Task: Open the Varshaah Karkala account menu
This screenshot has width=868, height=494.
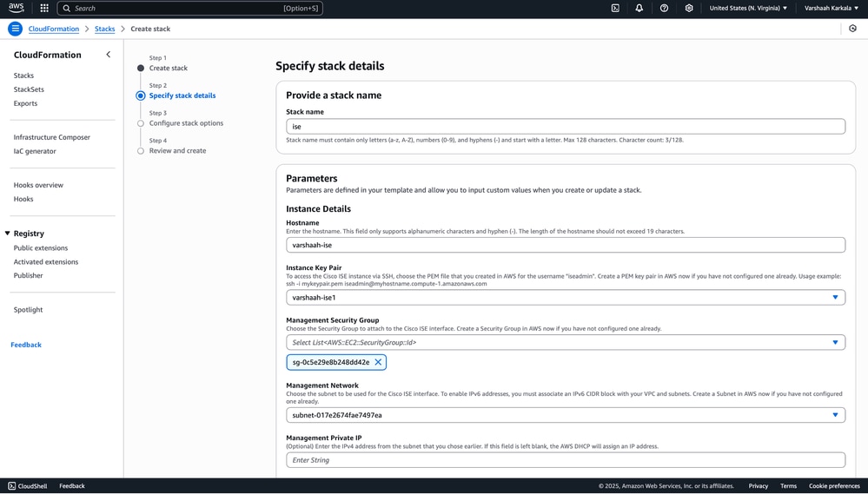Action: tap(832, 9)
